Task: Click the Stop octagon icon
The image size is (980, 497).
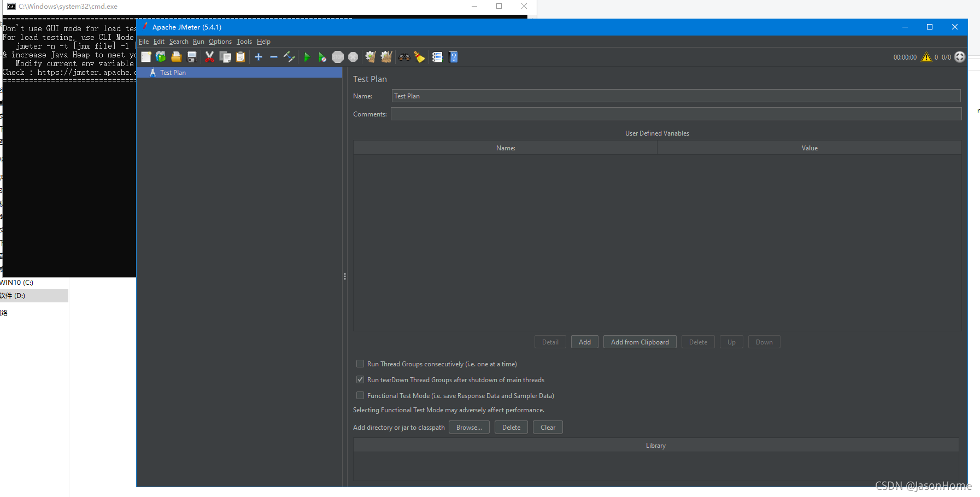Action: point(338,57)
